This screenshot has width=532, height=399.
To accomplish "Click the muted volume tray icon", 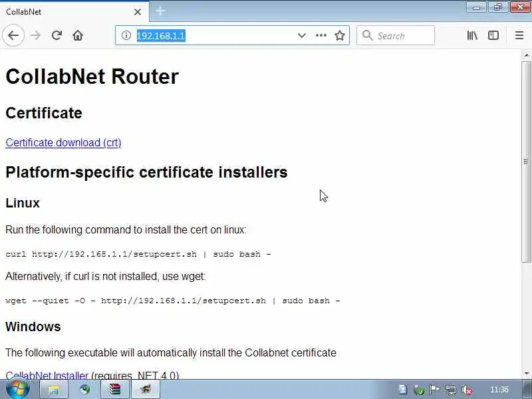I will click(467, 390).
